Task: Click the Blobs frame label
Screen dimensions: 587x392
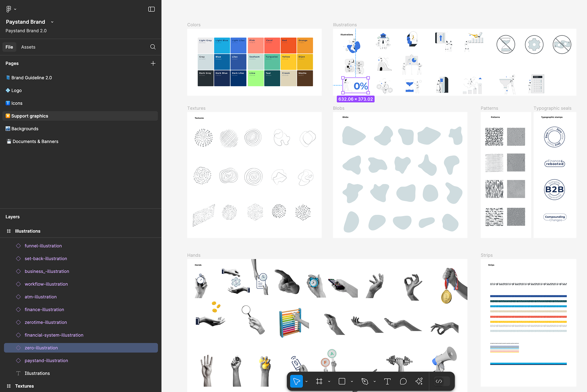Action: 339,108
